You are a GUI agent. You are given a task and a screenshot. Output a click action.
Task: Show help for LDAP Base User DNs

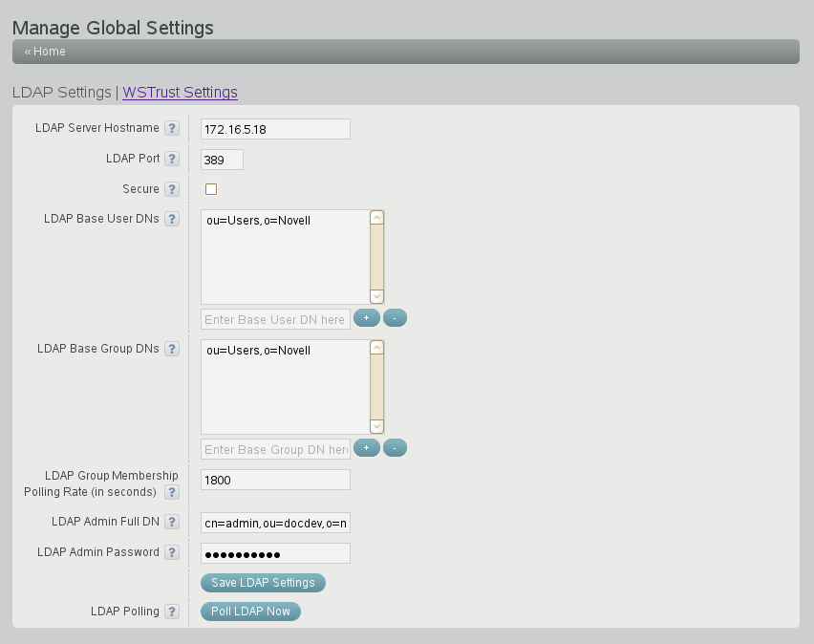(172, 219)
